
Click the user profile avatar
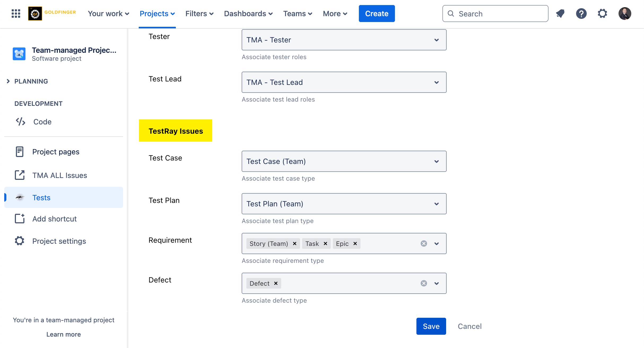[x=625, y=14]
